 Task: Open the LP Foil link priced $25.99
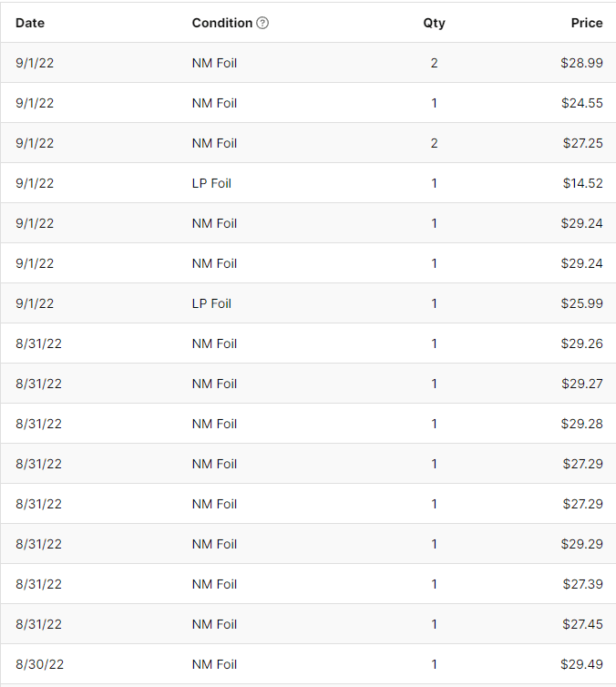click(x=211, y=303)
